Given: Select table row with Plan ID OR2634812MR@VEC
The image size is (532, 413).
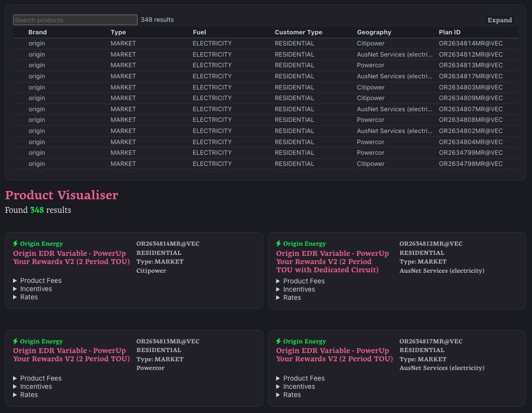Looking at the screenshot, I should click(265, 54).
